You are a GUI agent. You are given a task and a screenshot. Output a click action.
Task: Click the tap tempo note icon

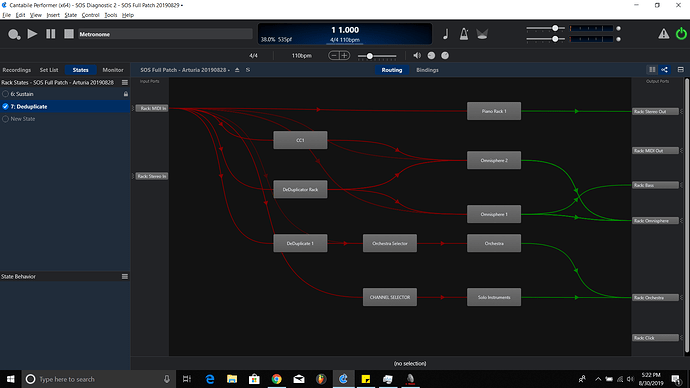[446, 34]
